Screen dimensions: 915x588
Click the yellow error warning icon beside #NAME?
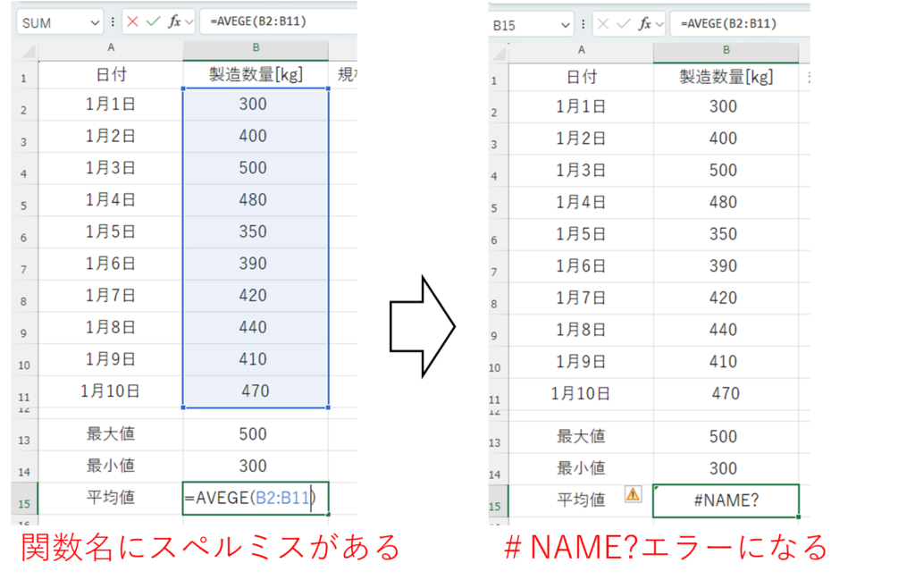(633, 493)
